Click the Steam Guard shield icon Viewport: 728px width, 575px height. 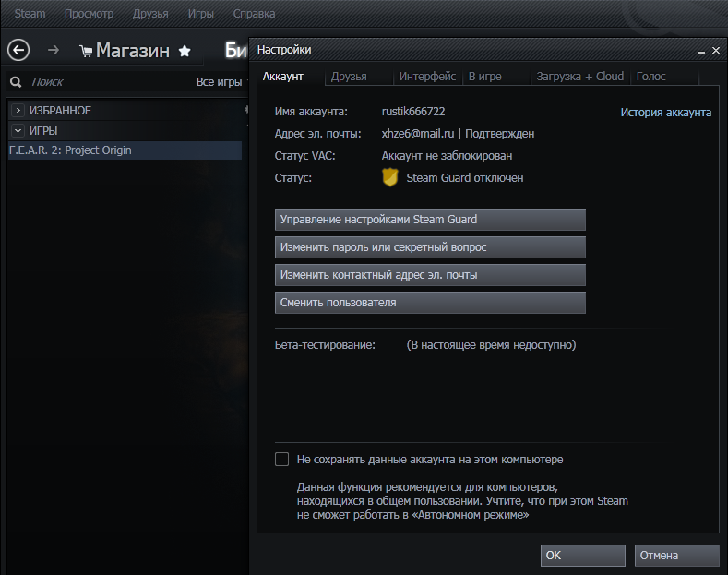tap(390, 177)
